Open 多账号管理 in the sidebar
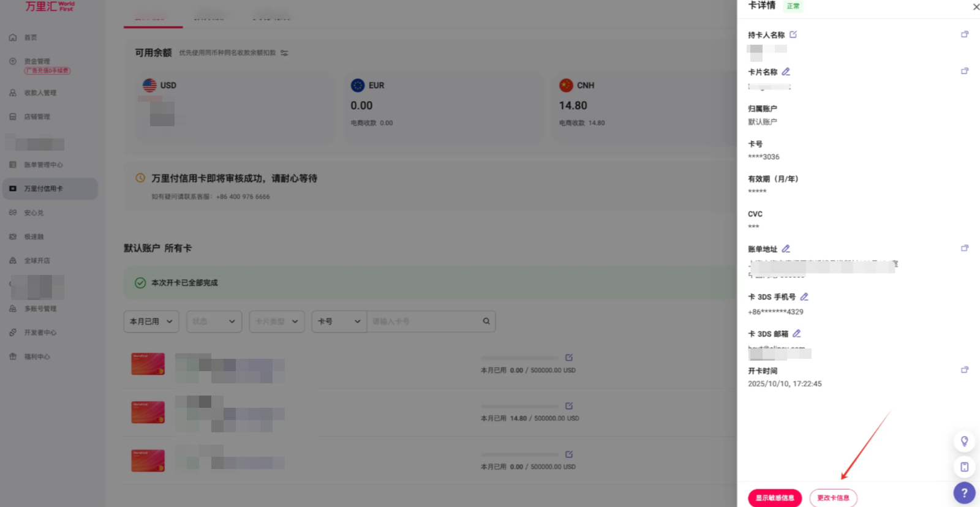Viewport: 980px width, 507px height. click(40, 309)
